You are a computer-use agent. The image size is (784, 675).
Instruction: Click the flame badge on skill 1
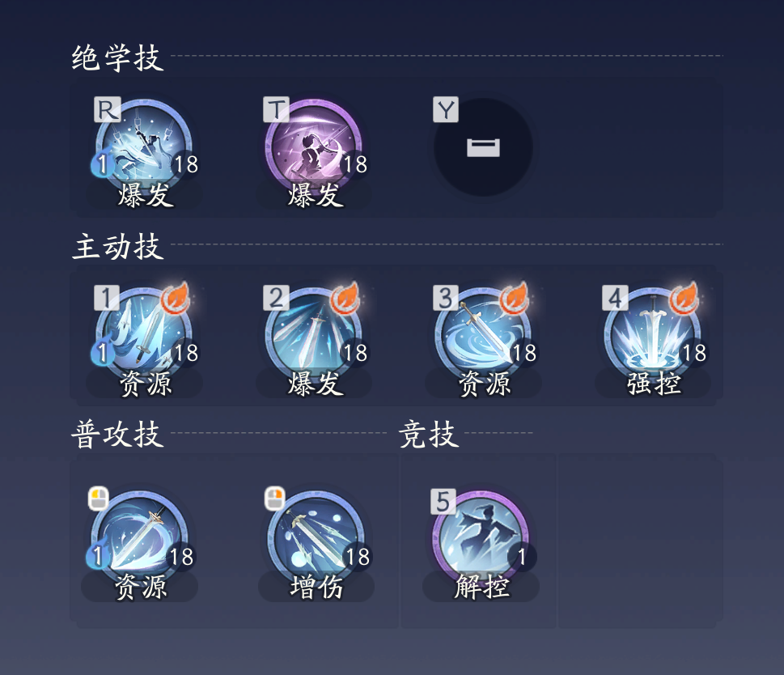tap(176, 298)
